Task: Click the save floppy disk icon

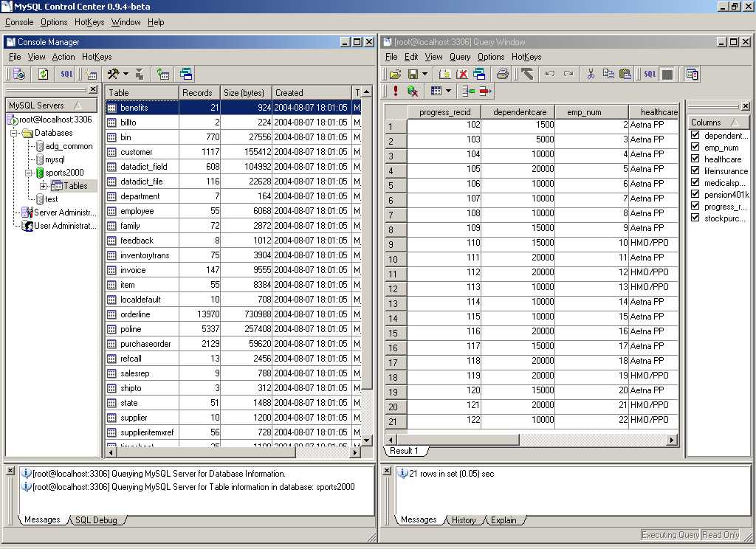Action: [x=413, y=75]
